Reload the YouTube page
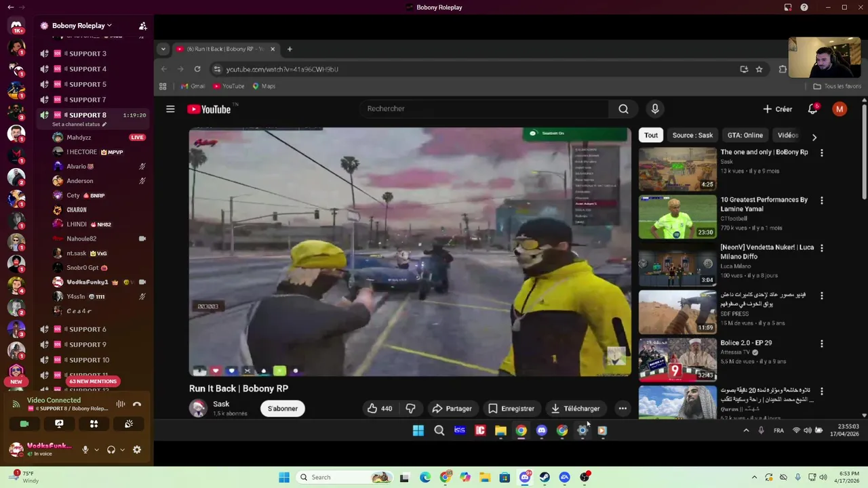The width and height of the screenshot is (868, 488). pyautogui.click(x=197, y=69)
